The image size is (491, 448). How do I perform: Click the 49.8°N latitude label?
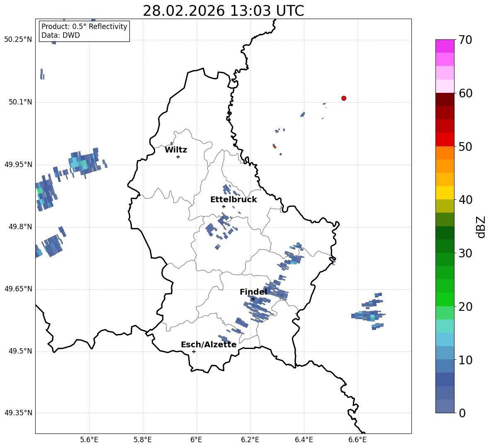tap(21, 227)
